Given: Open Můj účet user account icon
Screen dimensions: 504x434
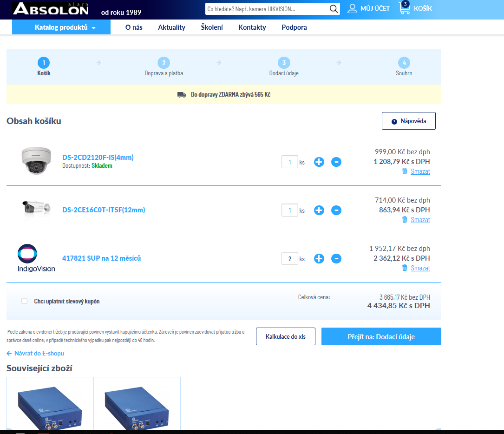Looking at the screenshot, I should tap(353, 8).
